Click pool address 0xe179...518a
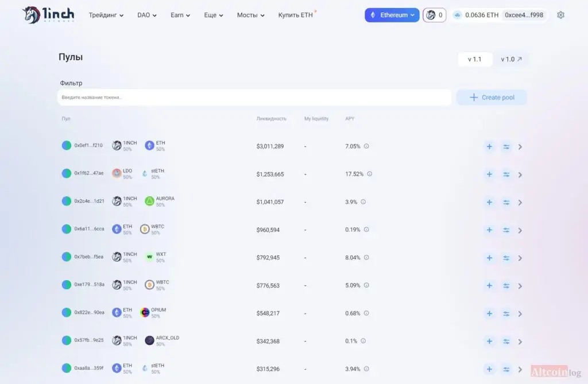The image size is (588, 384). (89, 285)
